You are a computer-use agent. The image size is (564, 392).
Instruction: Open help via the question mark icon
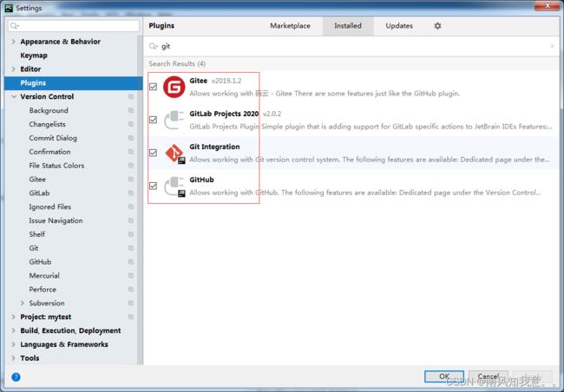coord(16,377)
